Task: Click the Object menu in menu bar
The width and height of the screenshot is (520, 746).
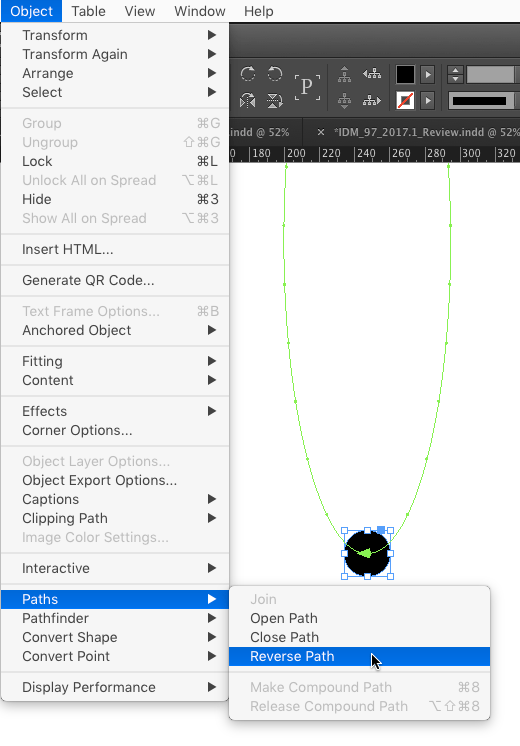Action: tap(31, 11)
